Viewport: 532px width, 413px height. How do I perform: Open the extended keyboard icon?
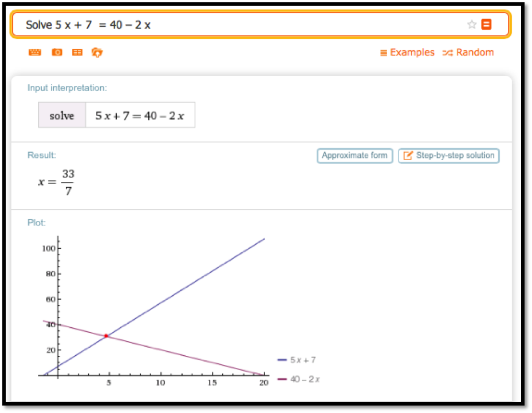(x=35, y=53)
